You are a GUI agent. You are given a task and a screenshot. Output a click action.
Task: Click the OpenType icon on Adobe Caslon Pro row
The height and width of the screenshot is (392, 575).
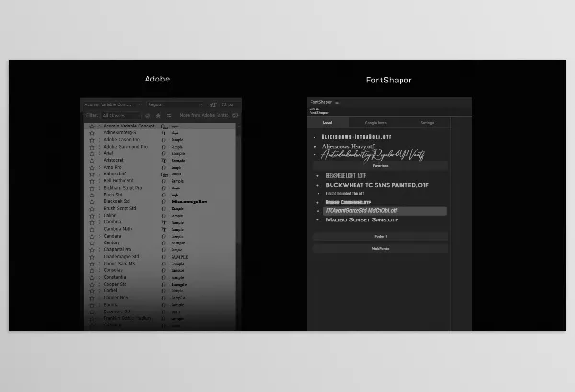164,140
